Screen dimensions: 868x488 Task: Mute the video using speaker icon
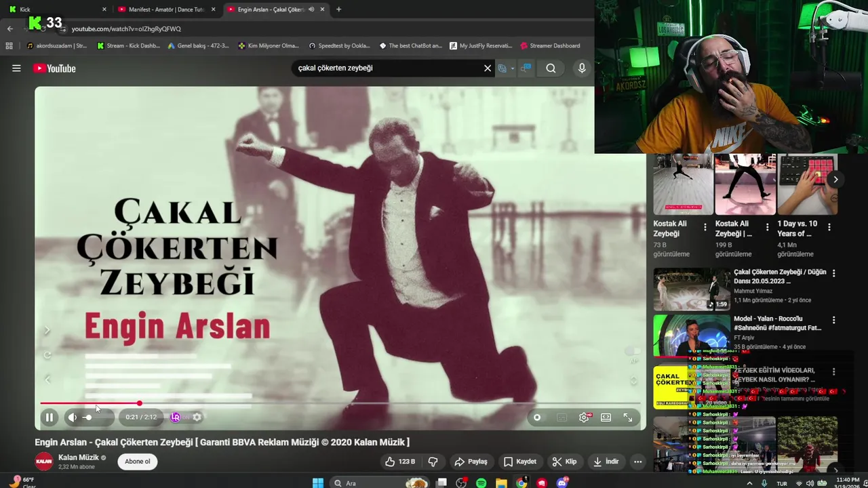click(73, 418)
